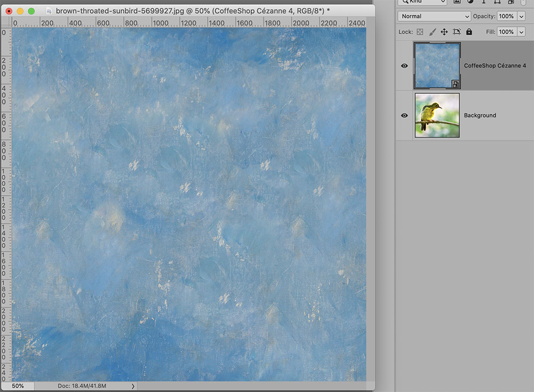Filter layers by smart object icon

tap(511, 2)
